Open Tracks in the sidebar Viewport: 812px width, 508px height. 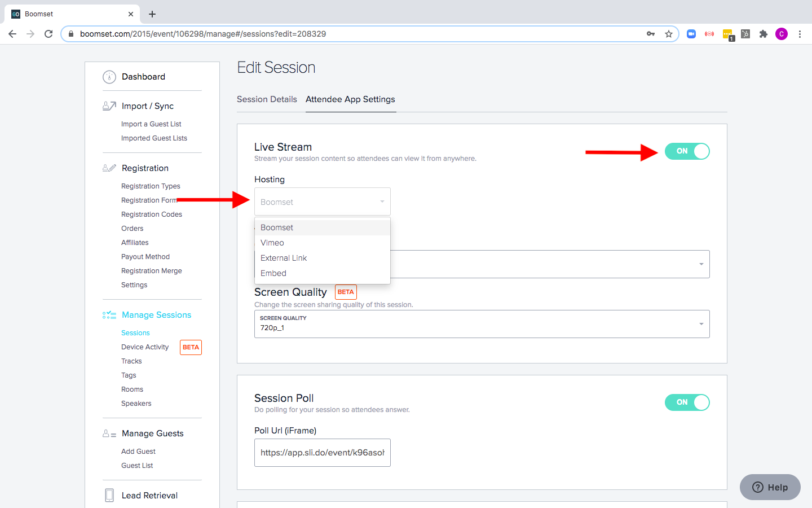[131, 361]
